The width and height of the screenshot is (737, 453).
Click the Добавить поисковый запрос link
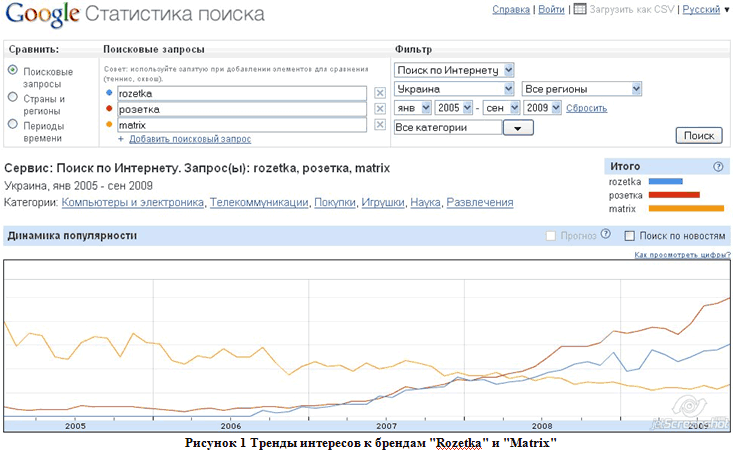click(x=190, y=139)
